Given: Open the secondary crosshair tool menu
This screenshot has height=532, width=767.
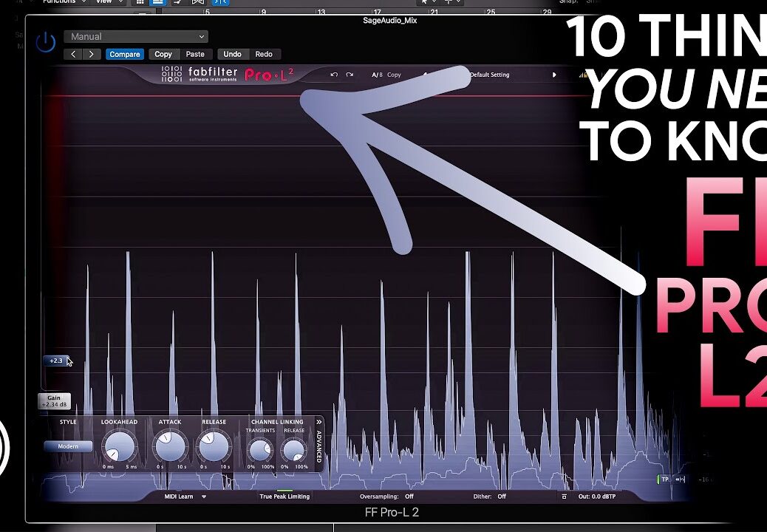Looking at the screenshot, I should click(x=452, y=2).
